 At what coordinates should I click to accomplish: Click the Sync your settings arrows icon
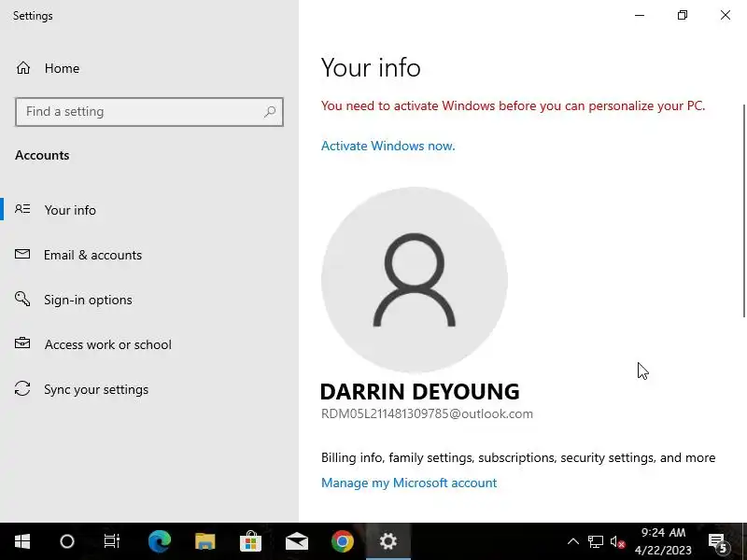pos(22,388)
